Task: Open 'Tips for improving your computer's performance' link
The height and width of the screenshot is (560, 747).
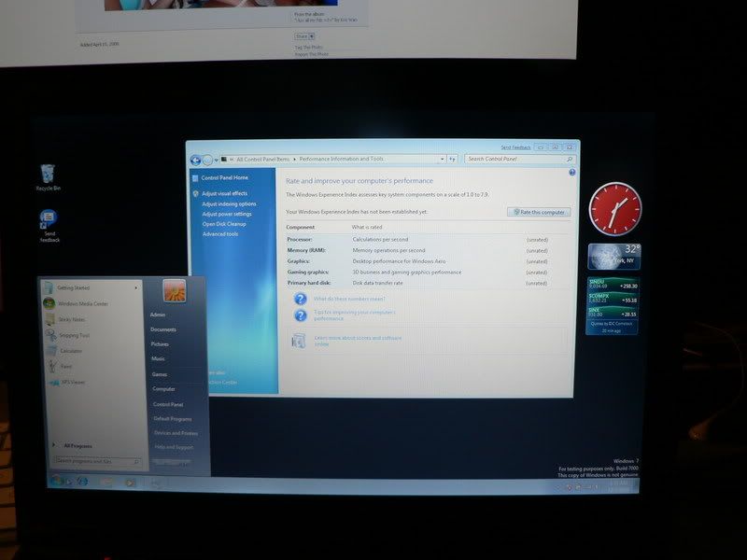Action: tap(355, 315)
